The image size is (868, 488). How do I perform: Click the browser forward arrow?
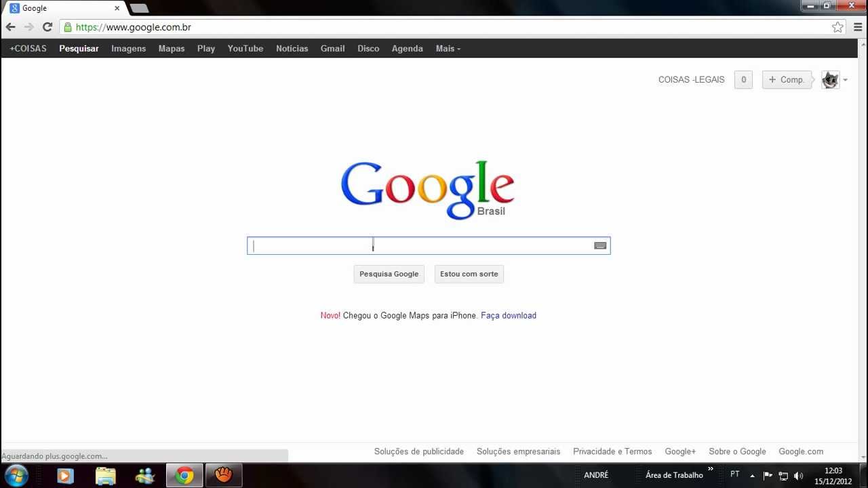pos(28,27)
